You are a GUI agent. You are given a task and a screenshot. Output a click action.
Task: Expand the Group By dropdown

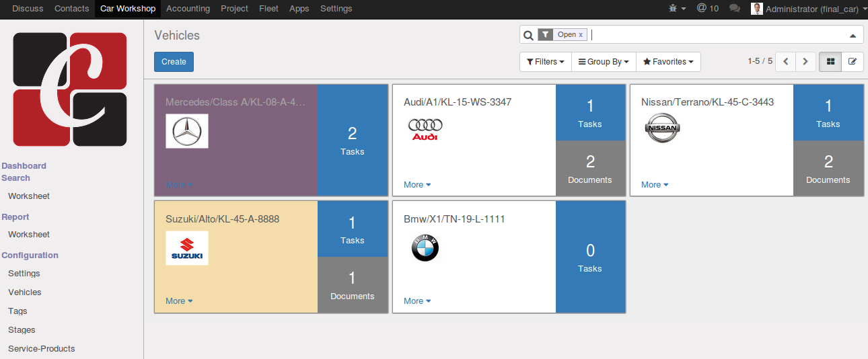(604, 62)
